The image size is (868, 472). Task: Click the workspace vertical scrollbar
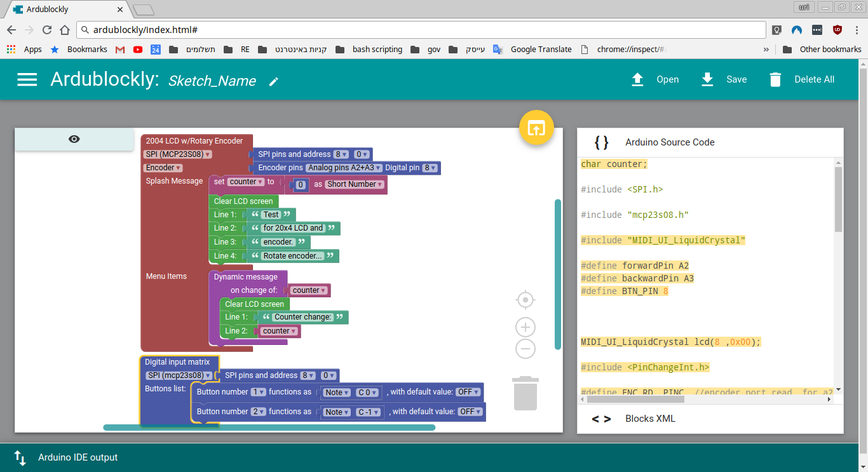(x=558, y=274)
